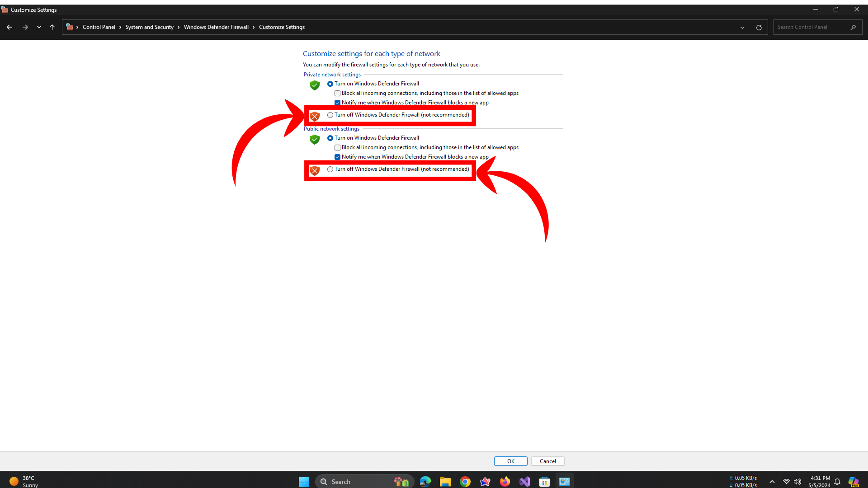Go to System and Security breadcrumb
Viewport: 868px width, 488px height.
(x=149, y=27)
